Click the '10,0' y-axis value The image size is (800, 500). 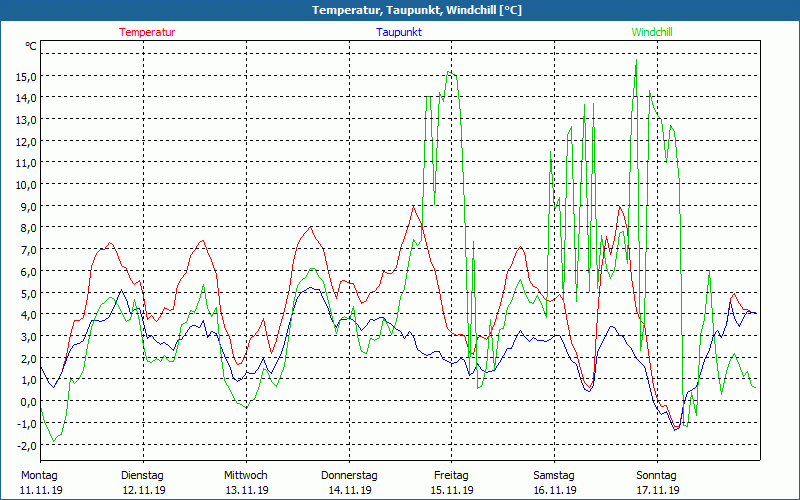[x=26, y=185]
